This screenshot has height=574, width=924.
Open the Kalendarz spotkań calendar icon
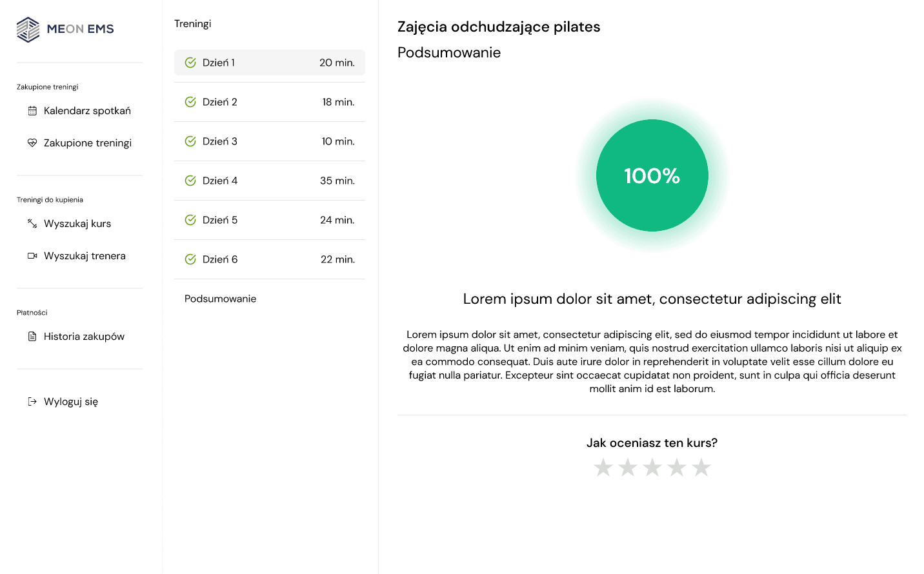[32, 111]
